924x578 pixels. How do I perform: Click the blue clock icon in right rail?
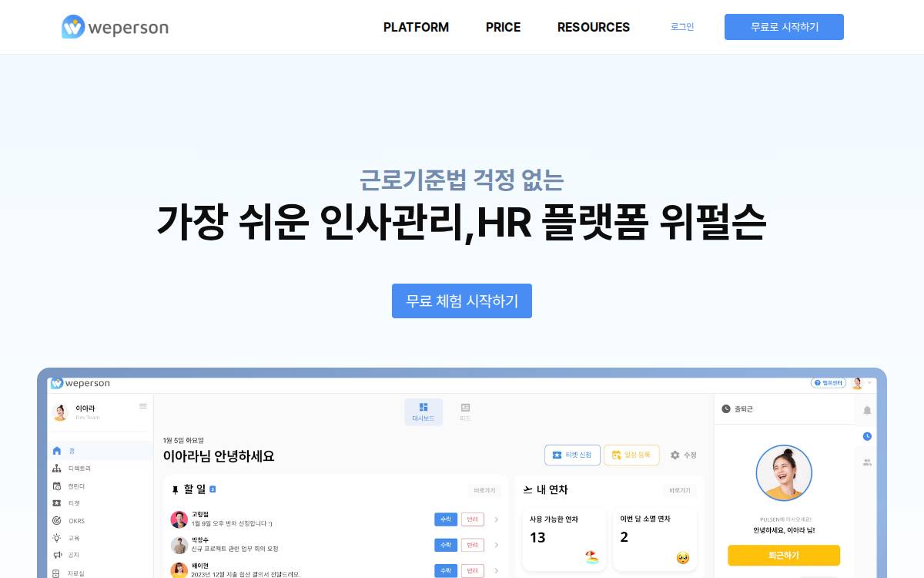(x=867, y=436)
